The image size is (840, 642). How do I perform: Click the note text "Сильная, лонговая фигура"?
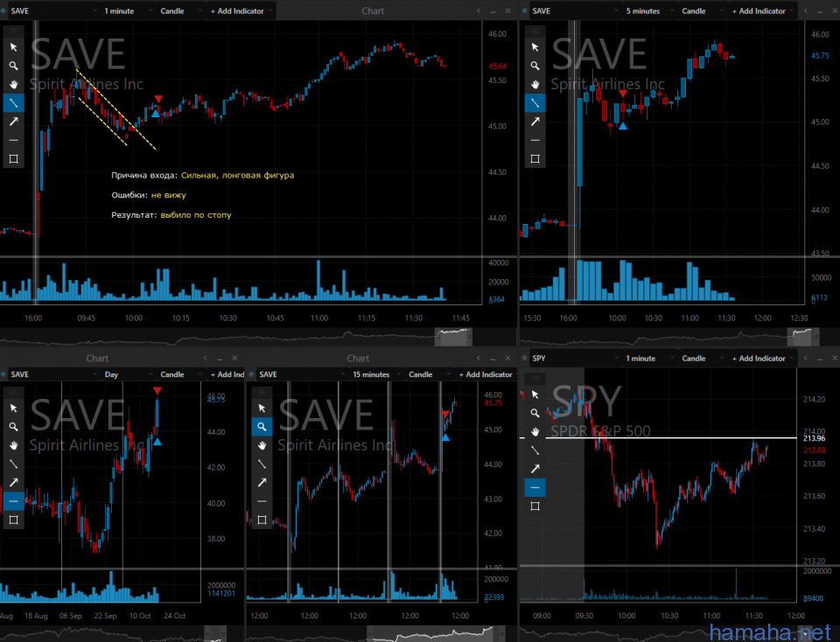coord(237,175)
